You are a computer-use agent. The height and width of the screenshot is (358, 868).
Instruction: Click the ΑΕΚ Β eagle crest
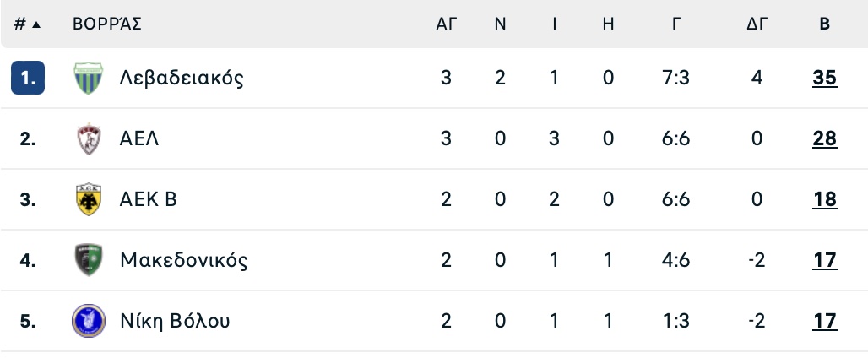coord(89,199)
